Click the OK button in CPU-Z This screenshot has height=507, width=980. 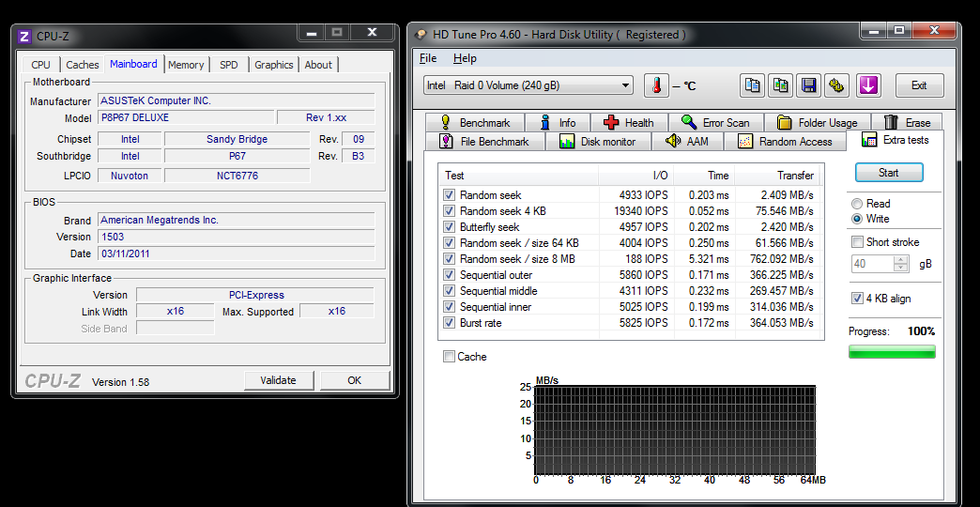click(x=355, y=380)
